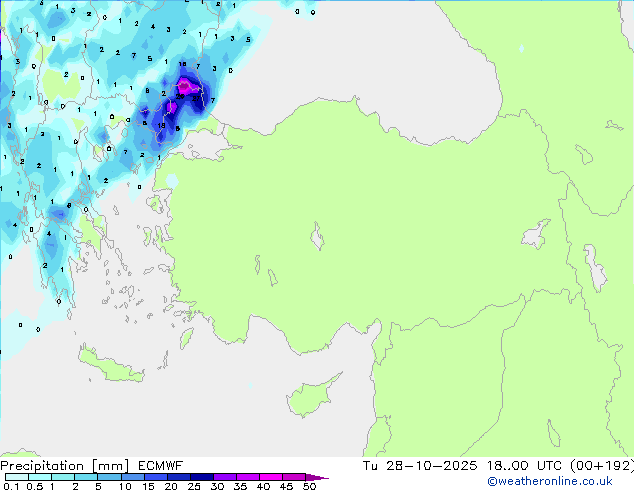Click legend scale label '40'
The image size is (634, 490).
(263, 486)
